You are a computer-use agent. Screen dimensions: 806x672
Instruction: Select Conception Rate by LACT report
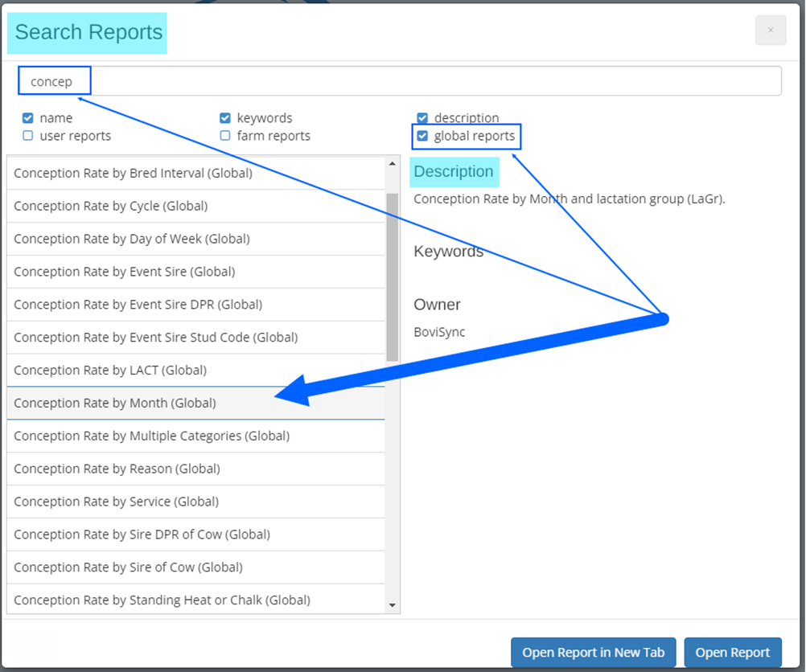click(109, 370)
